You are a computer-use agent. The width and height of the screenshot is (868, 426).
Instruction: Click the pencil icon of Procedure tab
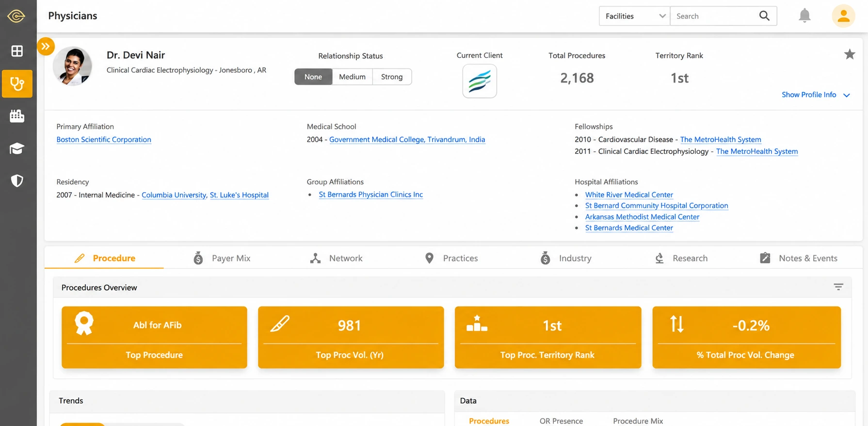click(x=80, y=258)
